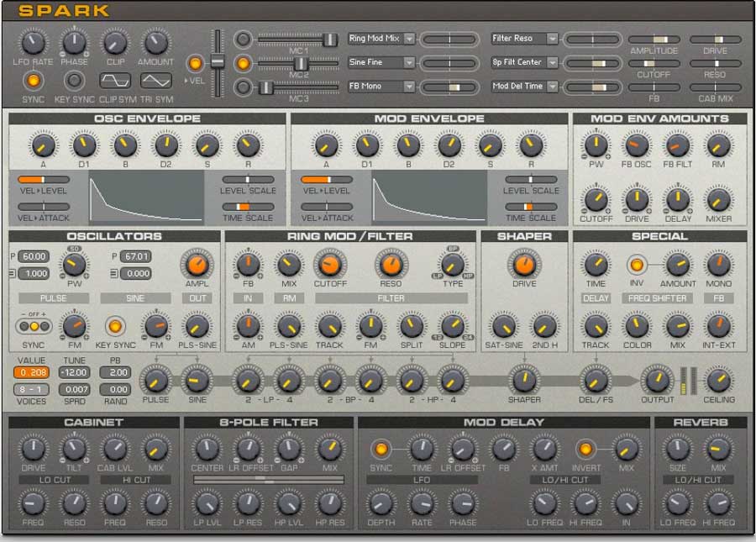Click the SAT-SINE knob
756x542 pixels.
click(x=504, y=327)
